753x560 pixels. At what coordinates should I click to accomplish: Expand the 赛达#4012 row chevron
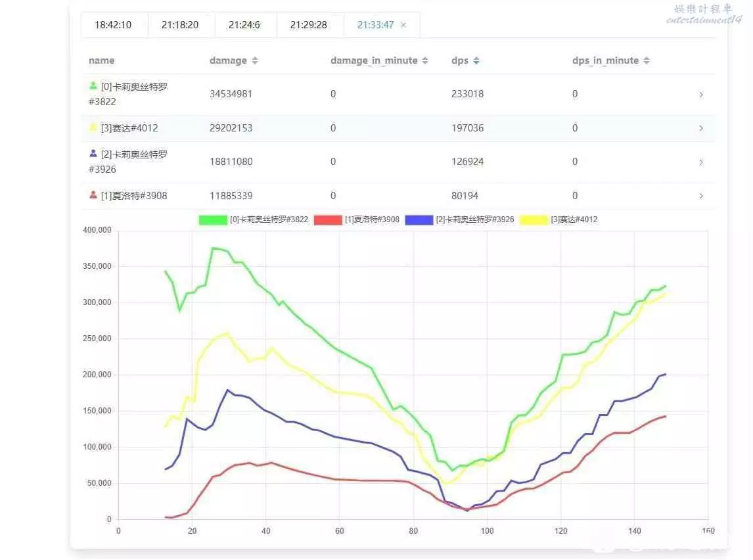[x=701, y=128]
